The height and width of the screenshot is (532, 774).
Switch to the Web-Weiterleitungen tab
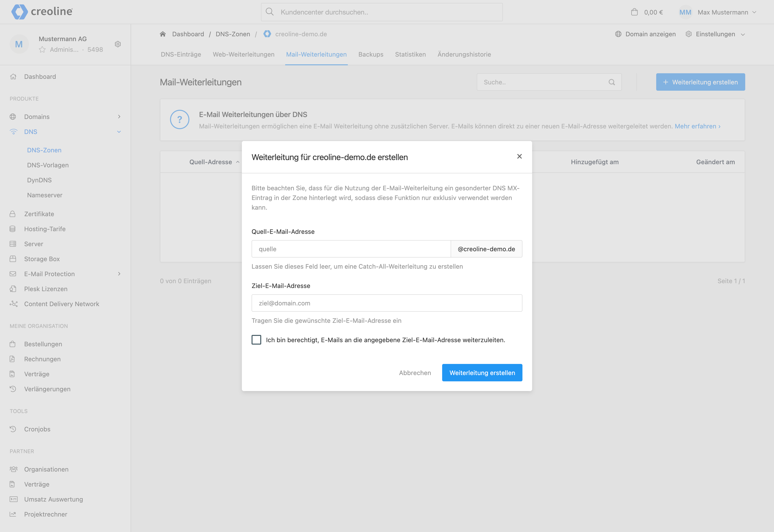tap(244, 54)
